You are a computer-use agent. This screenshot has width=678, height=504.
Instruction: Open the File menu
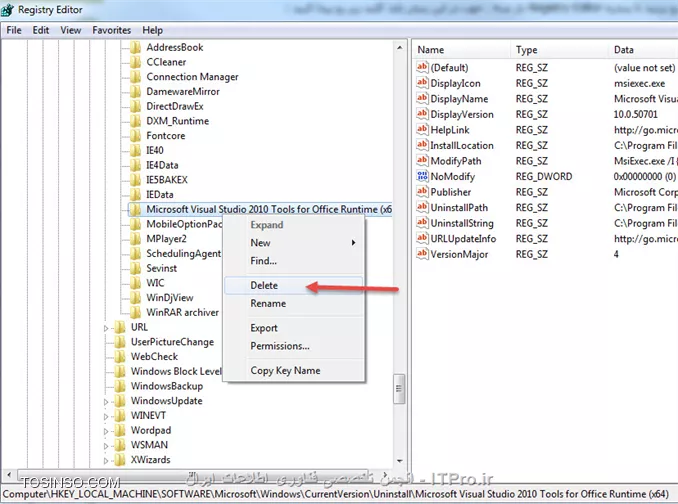[14, 30]
